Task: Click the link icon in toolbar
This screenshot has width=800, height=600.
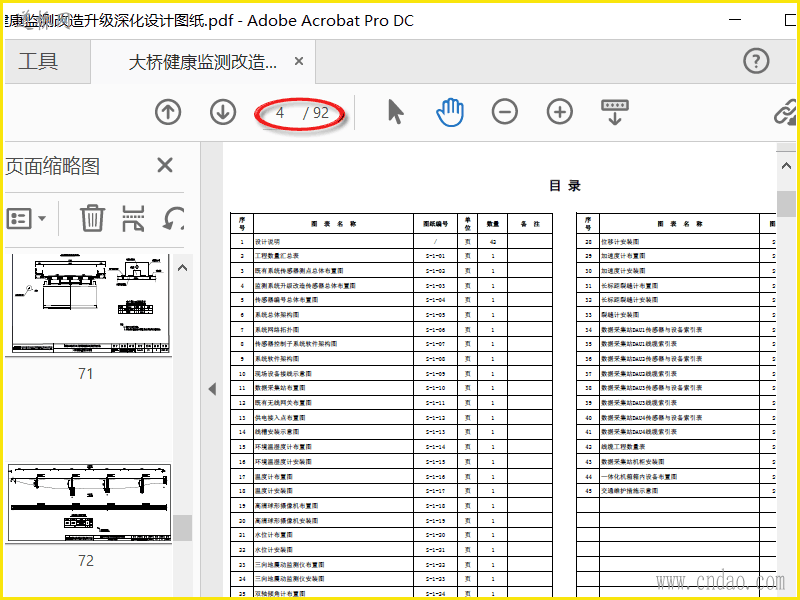Action: (785, 112)
